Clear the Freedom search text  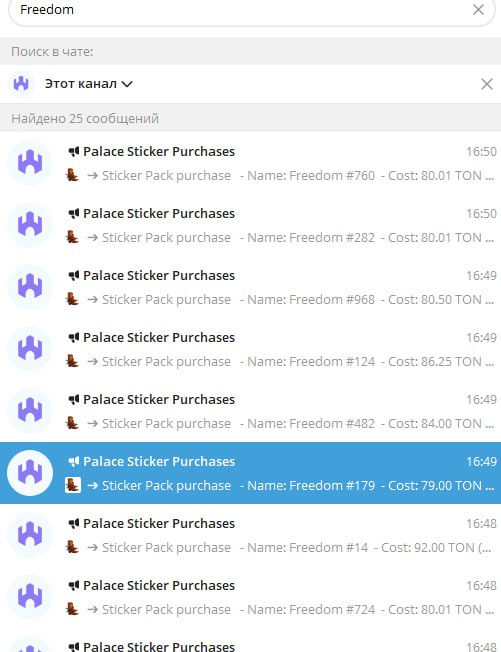point(478,10)
